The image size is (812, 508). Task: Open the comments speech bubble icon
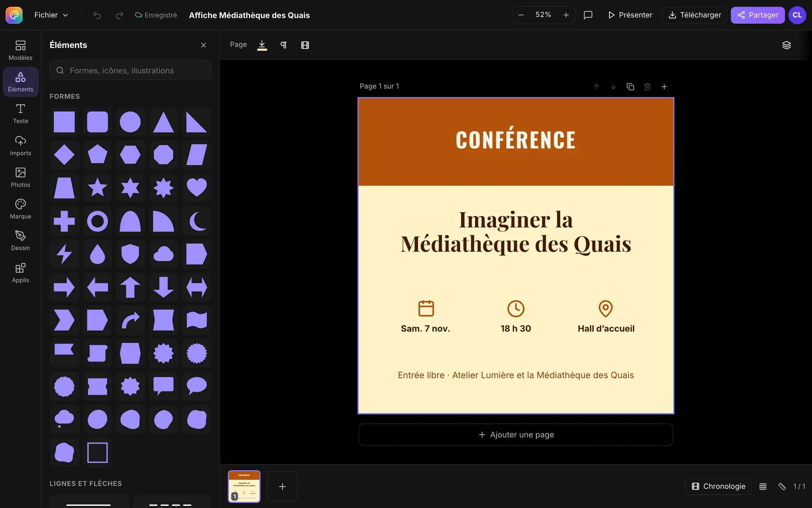coord(588,15)
